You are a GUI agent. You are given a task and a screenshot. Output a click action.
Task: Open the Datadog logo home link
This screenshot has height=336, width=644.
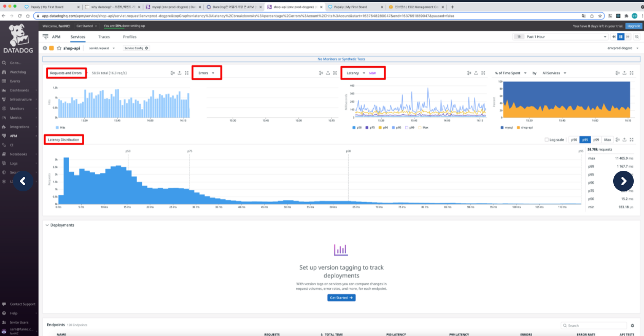click(x=18, y=39)
